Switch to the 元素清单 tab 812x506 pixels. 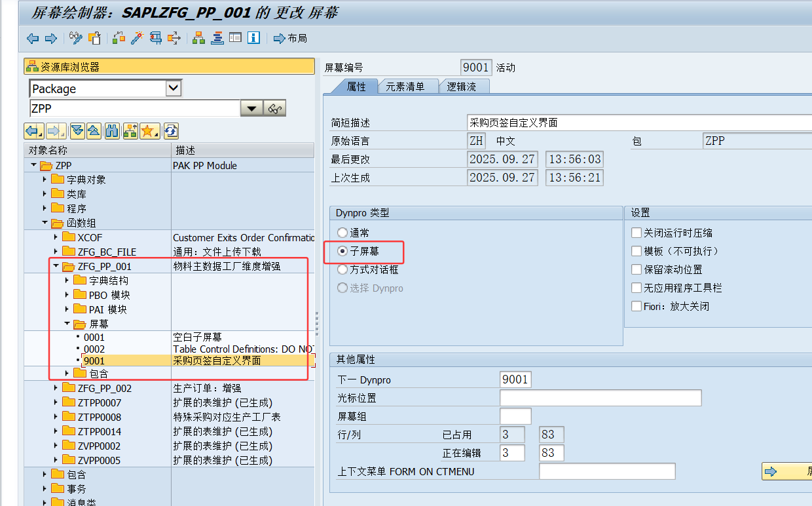405,87
